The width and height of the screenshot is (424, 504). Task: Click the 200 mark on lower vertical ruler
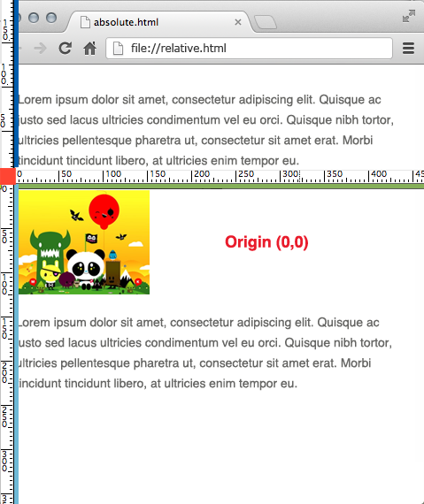4,372
